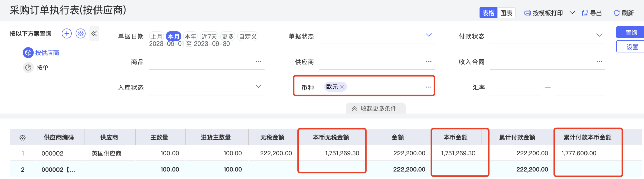Click the print by template icon
644x179 pixels.
[527, 13]
